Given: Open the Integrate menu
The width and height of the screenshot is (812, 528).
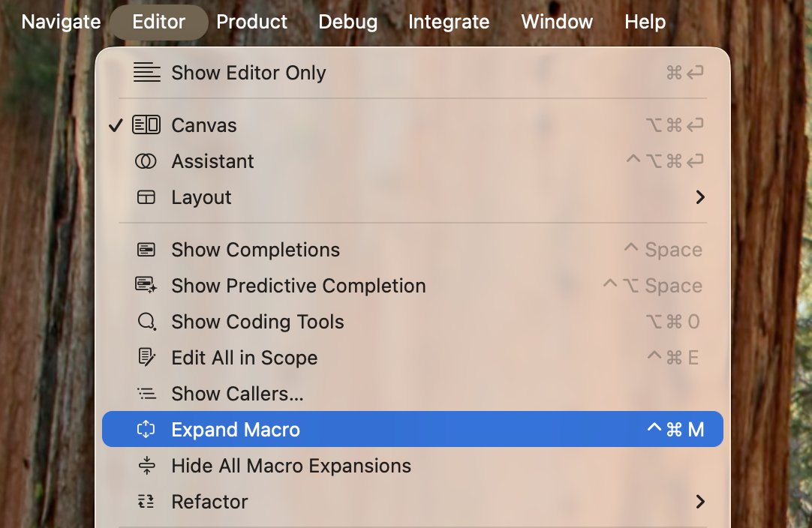Looking at the screenshot, I should tap(449, 22).
